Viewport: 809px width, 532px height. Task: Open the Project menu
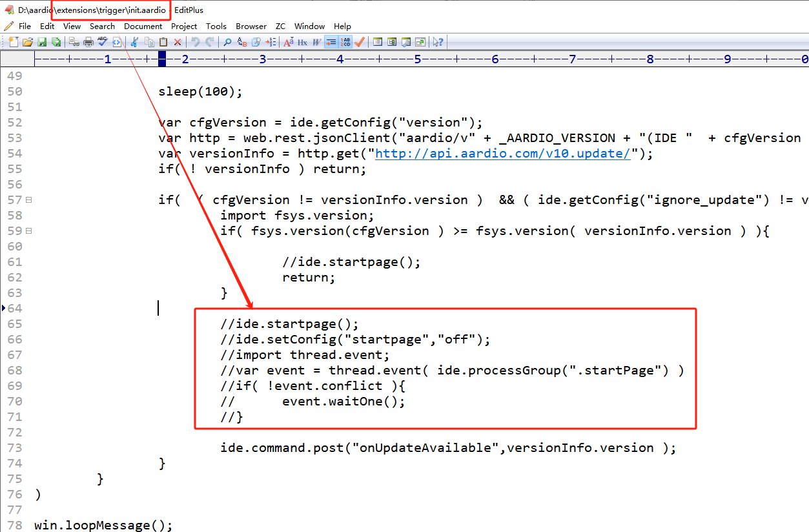pyautogui.click(x=184, y=26)
